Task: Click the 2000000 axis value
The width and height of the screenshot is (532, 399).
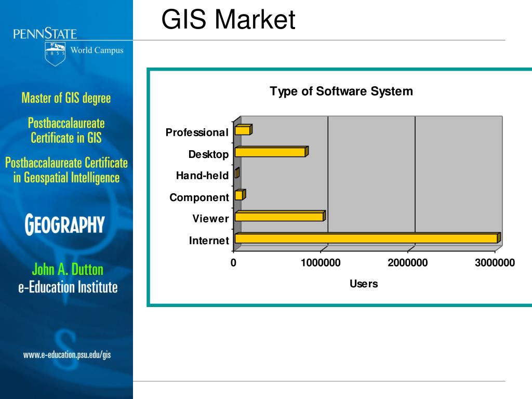Action: (408, 262)
